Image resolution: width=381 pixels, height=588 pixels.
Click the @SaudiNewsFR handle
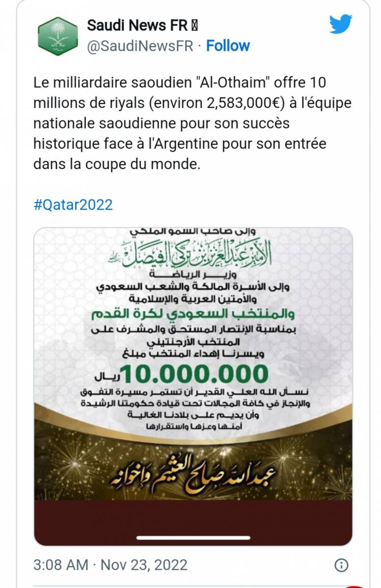[139, 46]
